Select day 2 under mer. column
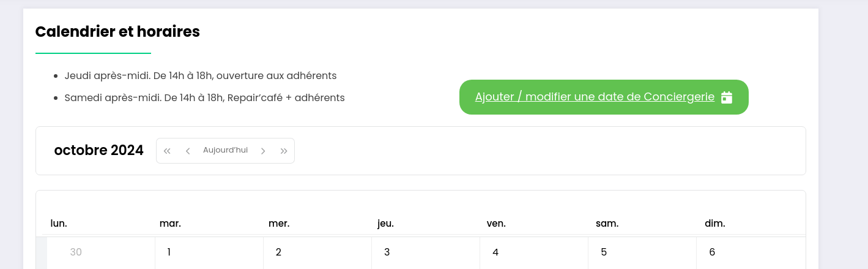Image resolution: width=868 pixels, height=269 pixels. 317,253
